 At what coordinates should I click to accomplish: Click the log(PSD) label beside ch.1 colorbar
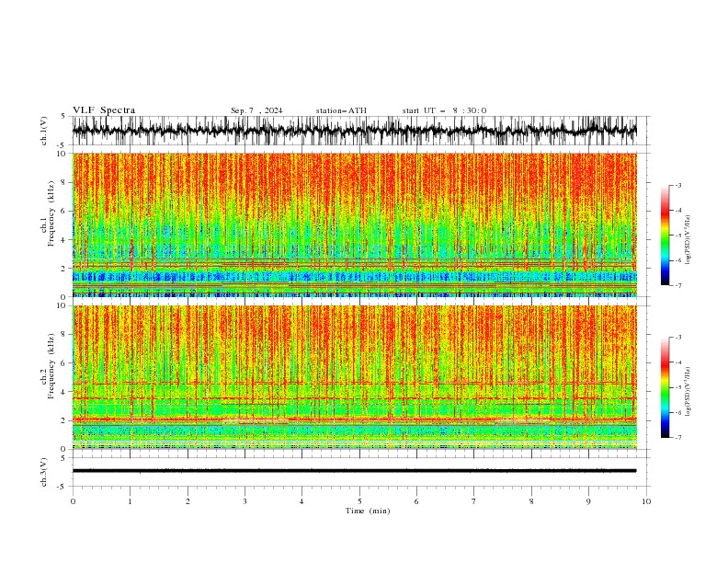[688, 240]
